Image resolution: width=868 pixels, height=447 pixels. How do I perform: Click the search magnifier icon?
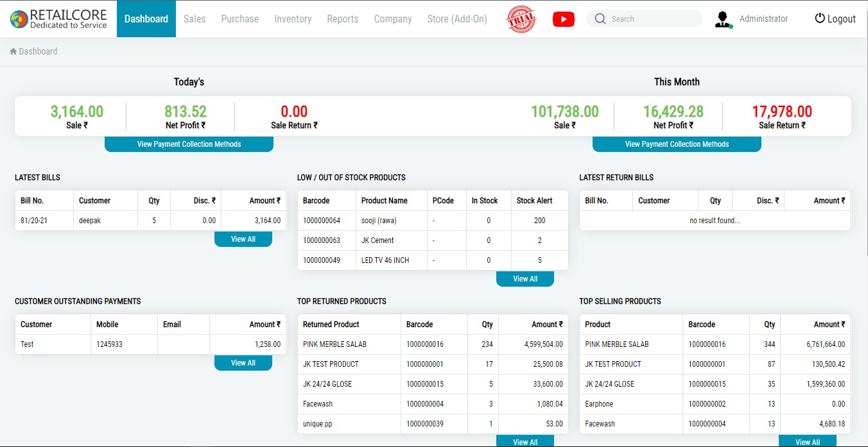point(600,19)
